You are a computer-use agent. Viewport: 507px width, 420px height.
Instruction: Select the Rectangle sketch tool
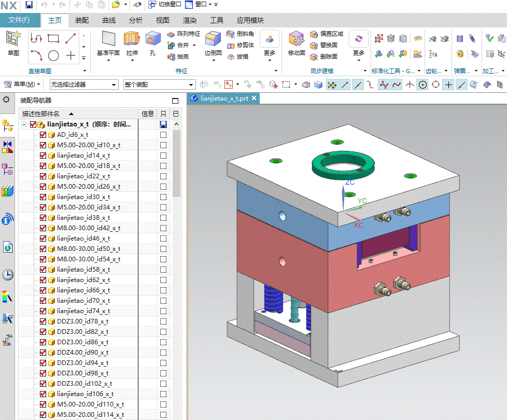click(53, 38)
